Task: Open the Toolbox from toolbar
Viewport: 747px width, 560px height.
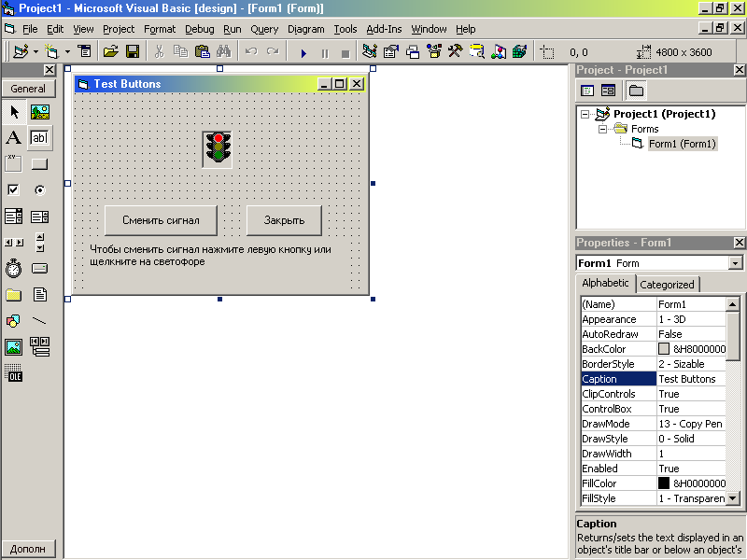Action: tap(456, 51)
